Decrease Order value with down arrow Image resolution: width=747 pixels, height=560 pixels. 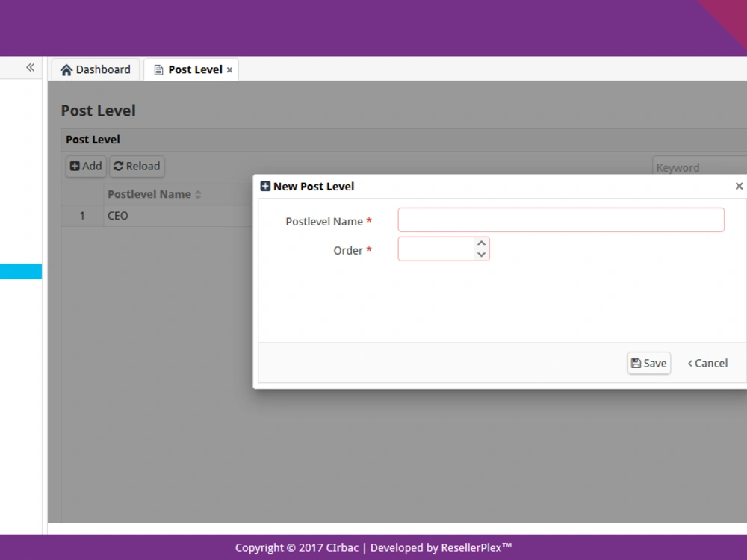tap(482, 255)
